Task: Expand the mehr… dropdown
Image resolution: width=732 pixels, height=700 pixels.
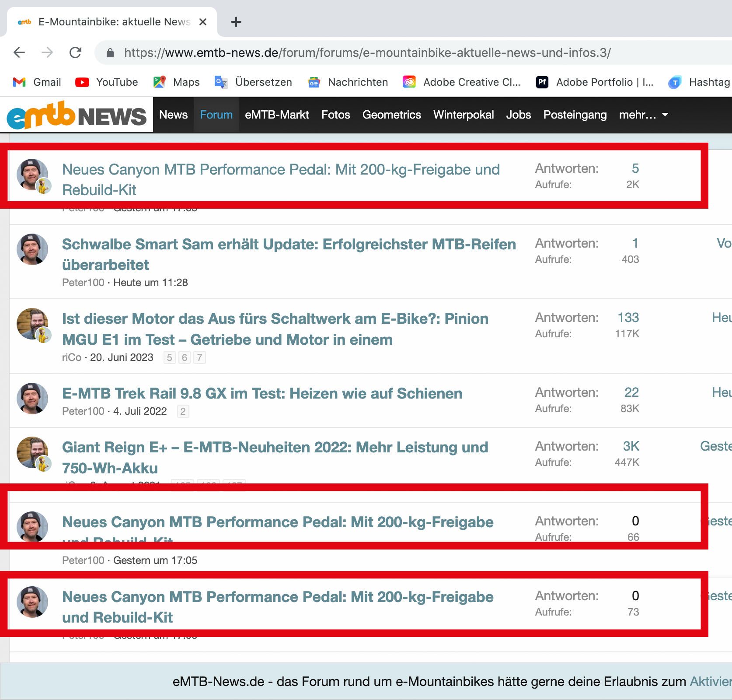Action: tap(644, 115)
